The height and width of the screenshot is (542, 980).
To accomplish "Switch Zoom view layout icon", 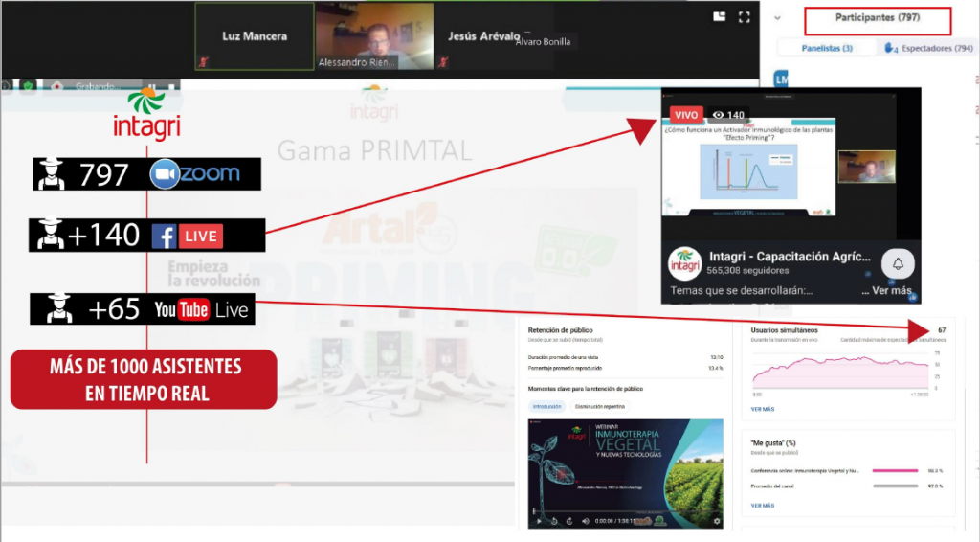I will coord(718,16).
